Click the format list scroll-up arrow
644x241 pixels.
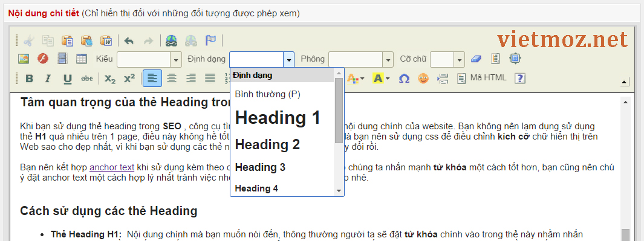coord(339,74)
